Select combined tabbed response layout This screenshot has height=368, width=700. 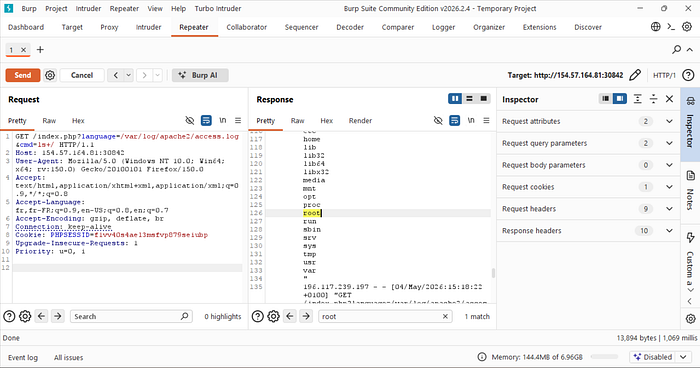483,99
